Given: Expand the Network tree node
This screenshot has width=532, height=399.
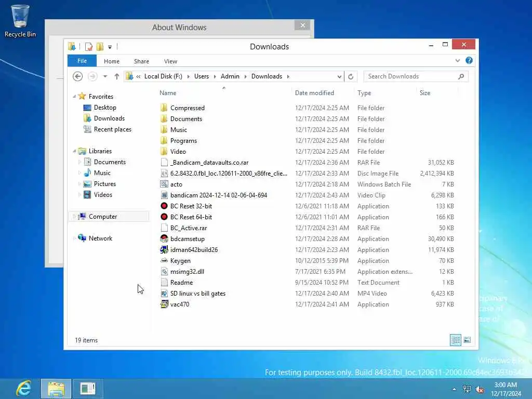Looking at the screenshot, I should [x=74, y=238].
